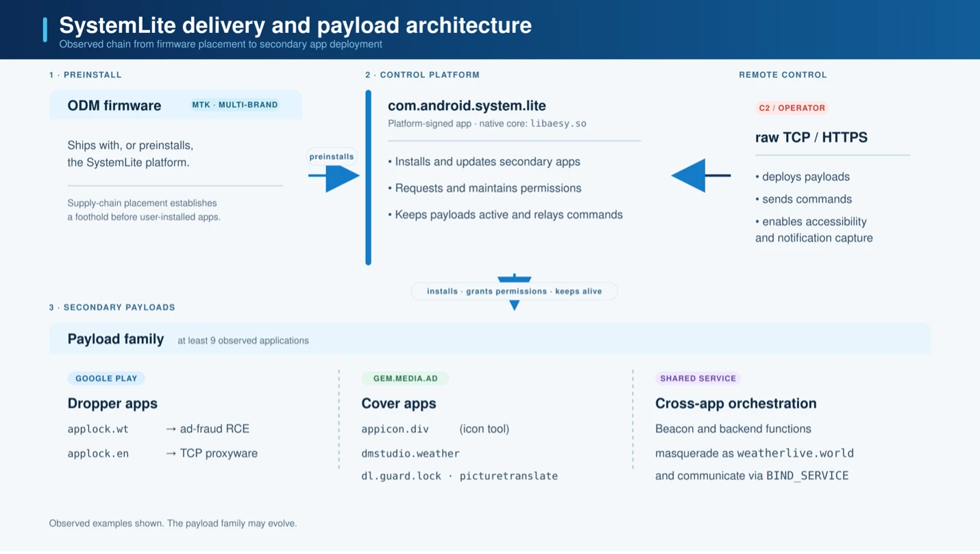This screenshot has height=554, width=980.
Task: Select the "sends commands" bullet
Action: click(803, 199)
